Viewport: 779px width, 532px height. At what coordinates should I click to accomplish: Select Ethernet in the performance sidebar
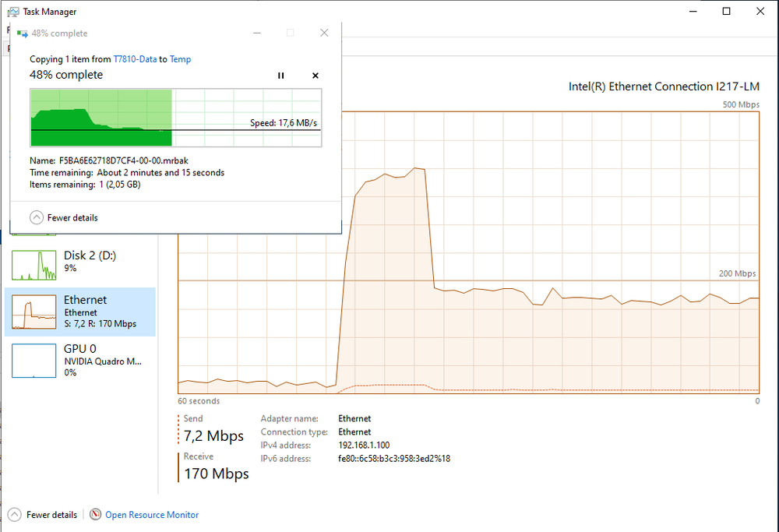coord(80,312)
